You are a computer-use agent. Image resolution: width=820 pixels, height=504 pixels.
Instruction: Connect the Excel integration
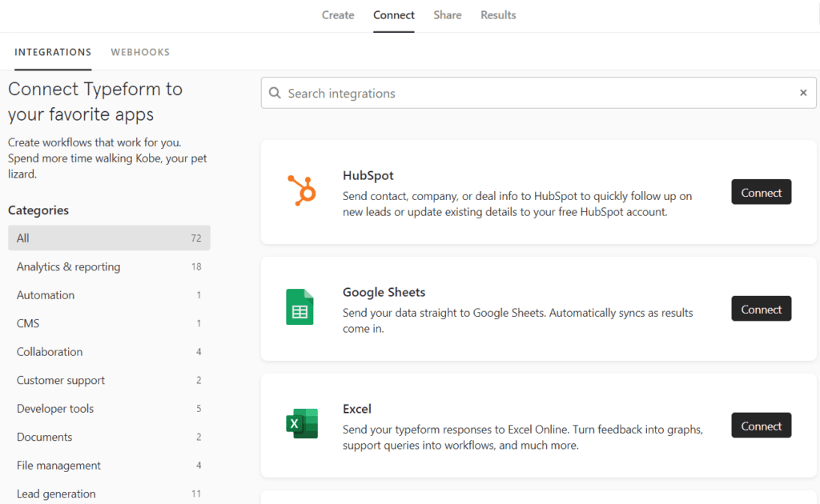click(x=761, y=426)
